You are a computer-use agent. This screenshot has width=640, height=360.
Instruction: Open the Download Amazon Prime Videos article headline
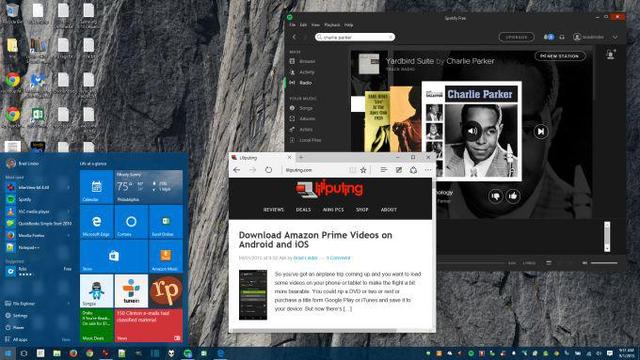[x=316, y=240]
